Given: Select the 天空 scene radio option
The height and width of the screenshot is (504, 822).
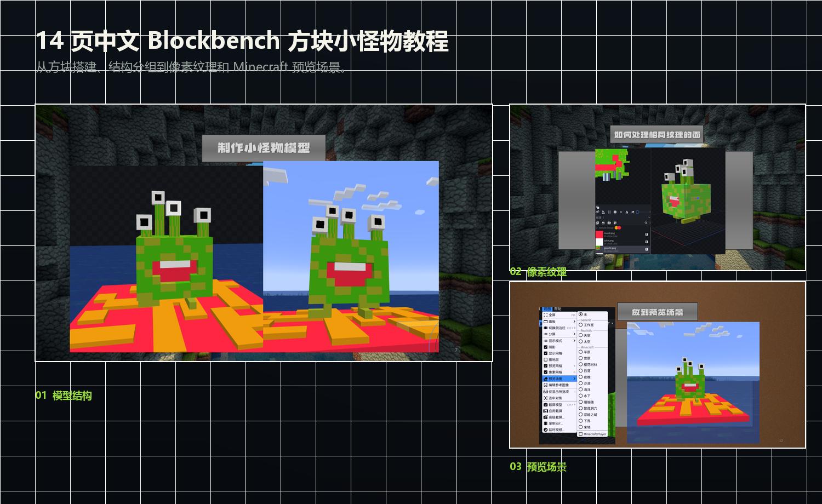Looking at the screenshot, I should 580,335.
